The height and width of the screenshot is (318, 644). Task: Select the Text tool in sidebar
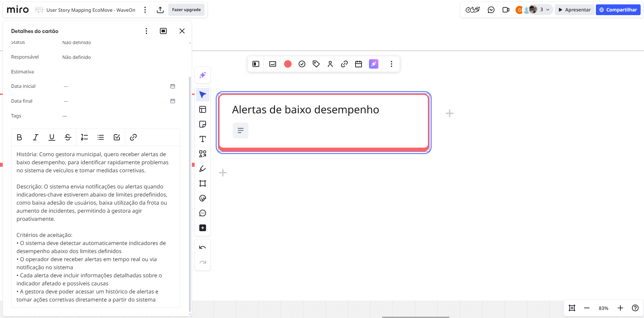[x=203, y=139]
